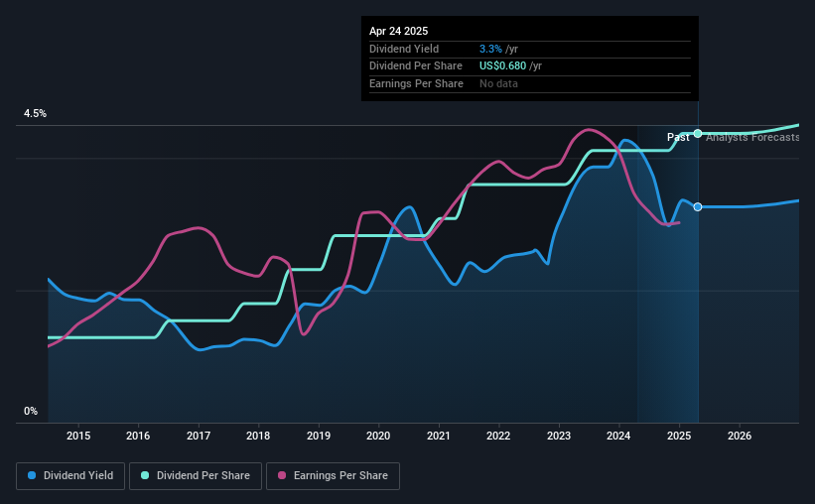Click the 2026 x-axis year label
The image size is (815, 504).
740,436
